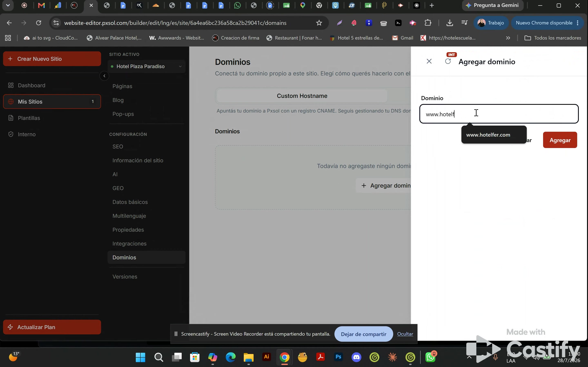588x367 pixels.
Task: Click Crear Nuevo Sitio button
Action: click(52, 59)
